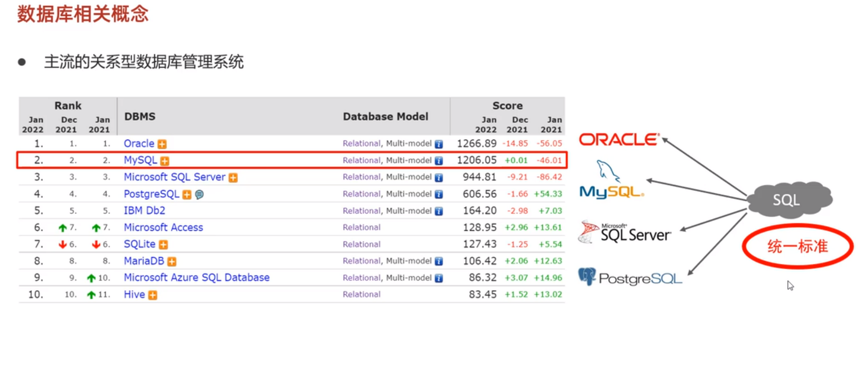Open the Microsoft Azure SQL Database link
868x373 pixels.
point(196,278)
